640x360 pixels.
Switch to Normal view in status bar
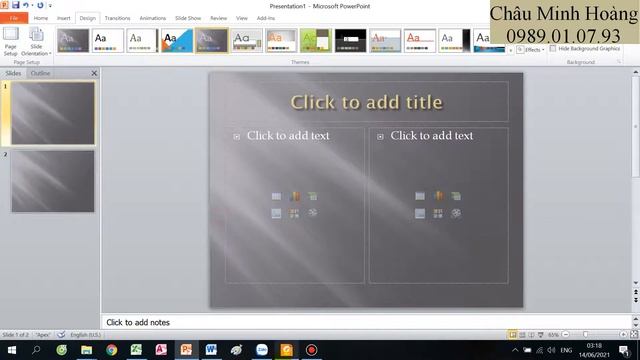tap(513, 335)
